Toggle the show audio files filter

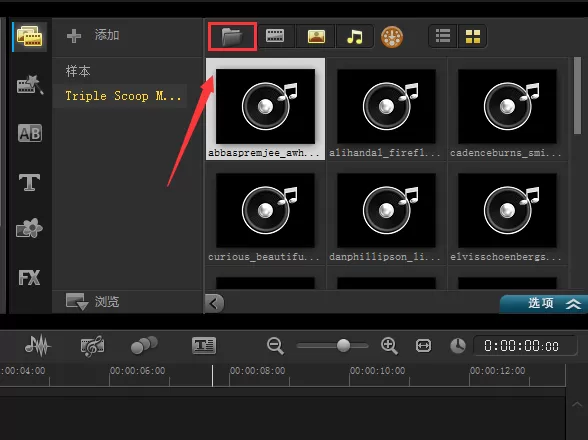point(355,36)
